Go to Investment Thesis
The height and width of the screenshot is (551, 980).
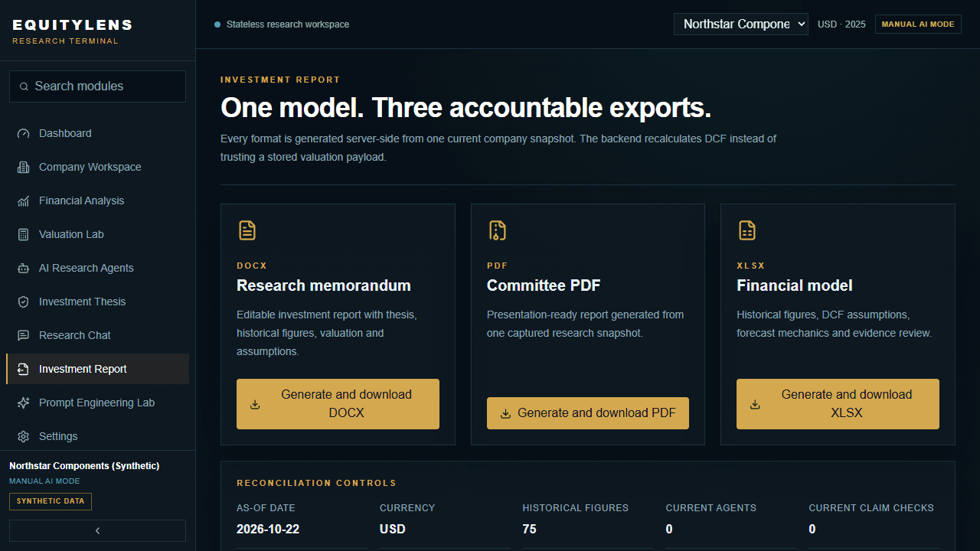(97, 302)
